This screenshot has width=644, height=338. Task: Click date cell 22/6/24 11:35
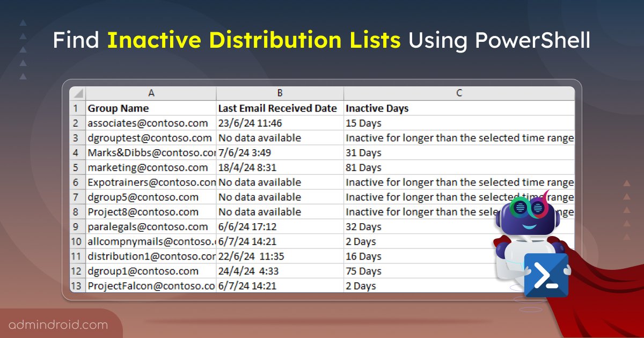point(280,256)
